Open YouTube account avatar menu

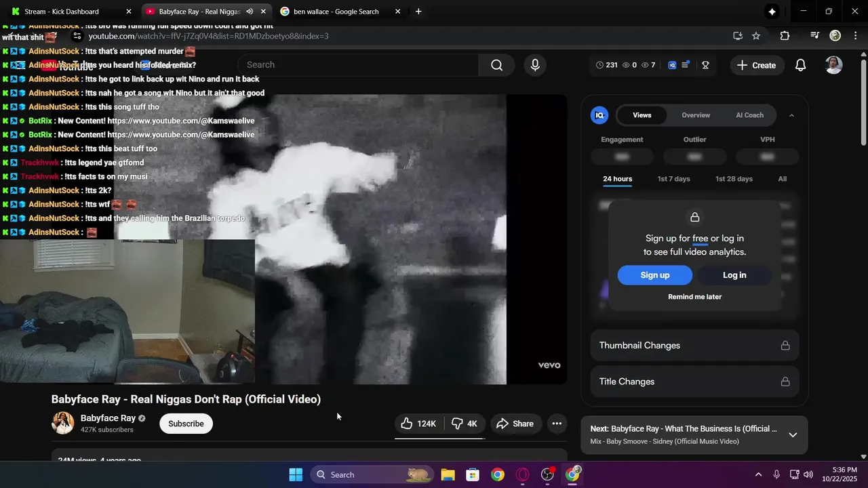pos(833,65)
